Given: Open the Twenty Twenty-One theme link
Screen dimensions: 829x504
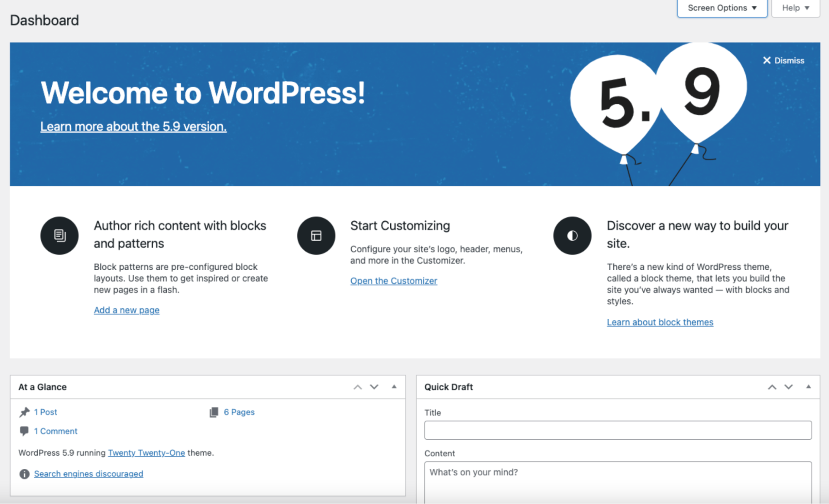Looking at the screenshot, I should tap(146, 453).
